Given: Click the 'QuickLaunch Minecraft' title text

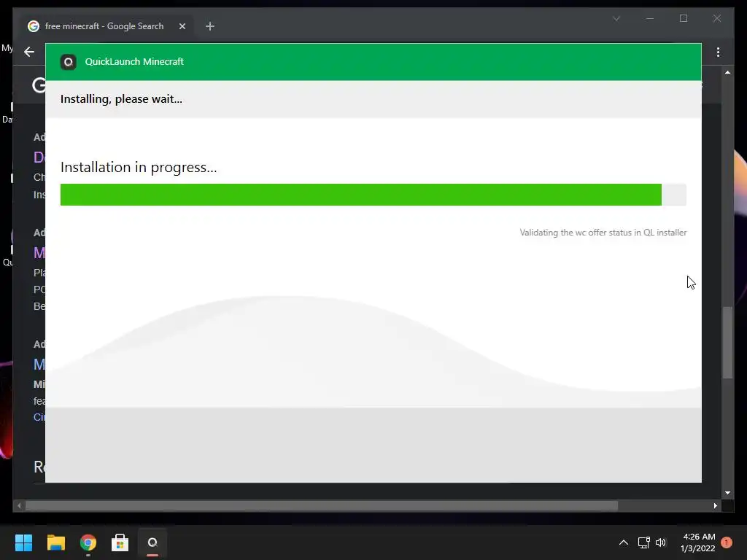Looking at the screenshot, I should coord(134,62).
